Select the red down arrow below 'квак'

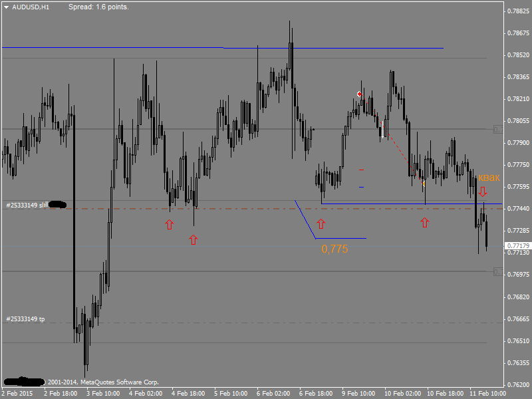483,192
